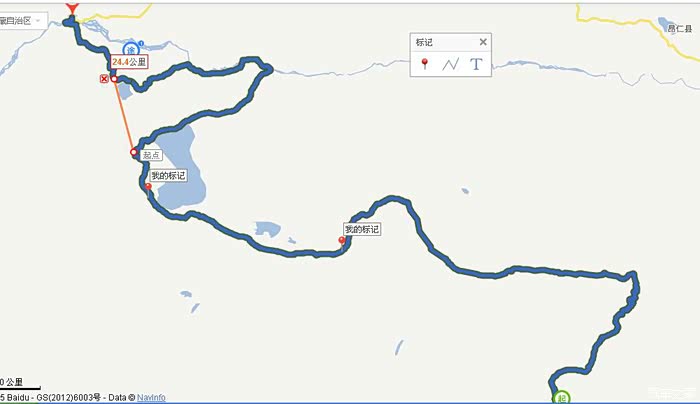Screen dimensions: 700x404
Task: Select the red pin marker tool
Action: [x=425, y=64]
